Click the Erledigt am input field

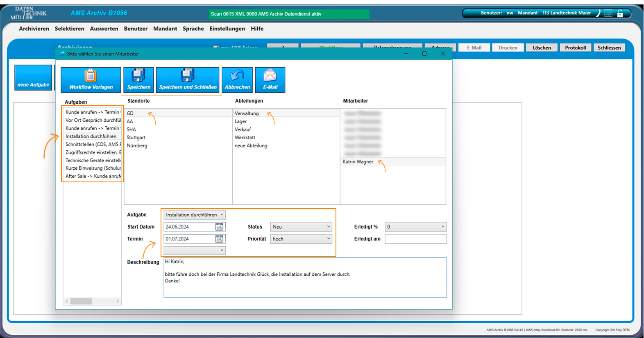tap(416, 239)
